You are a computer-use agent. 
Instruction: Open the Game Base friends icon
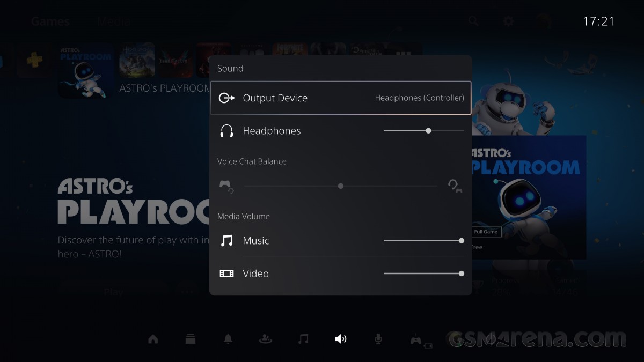point(265,339)
